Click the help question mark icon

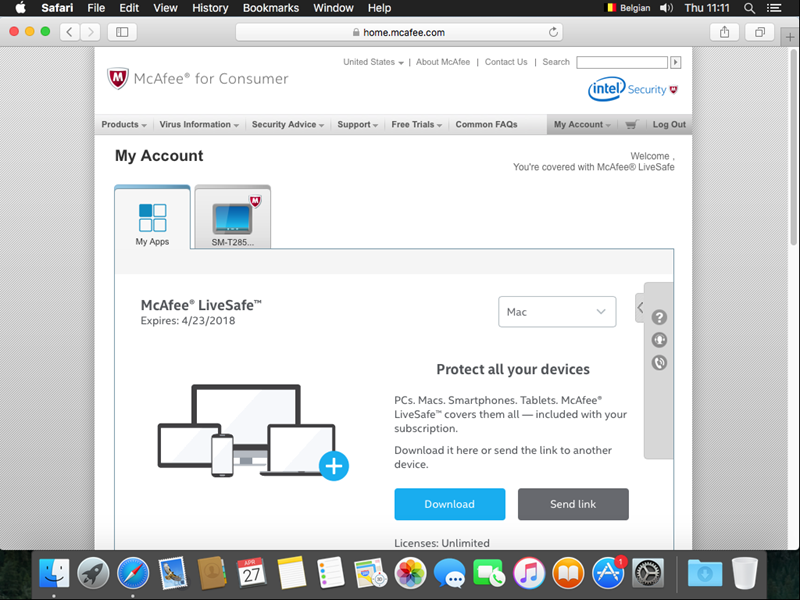659,317
